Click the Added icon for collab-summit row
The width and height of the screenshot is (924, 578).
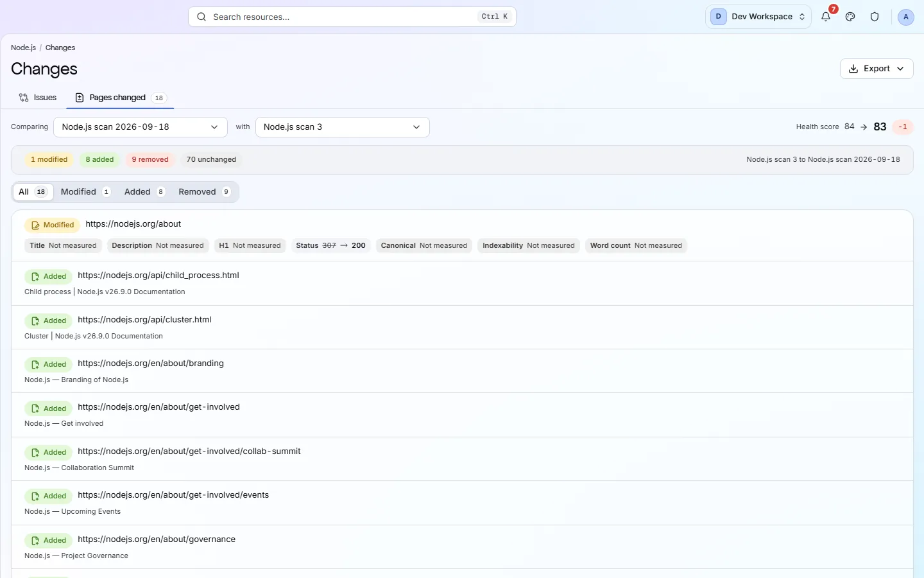coord(35,453)
